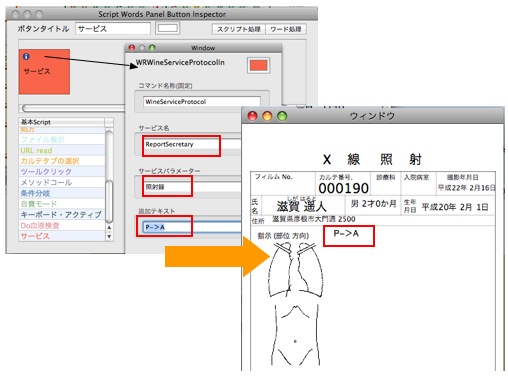The height and width of the screenshot is (377, 508).
Task: Click the lungs diagram in the report
Action: tap(296, 269)
